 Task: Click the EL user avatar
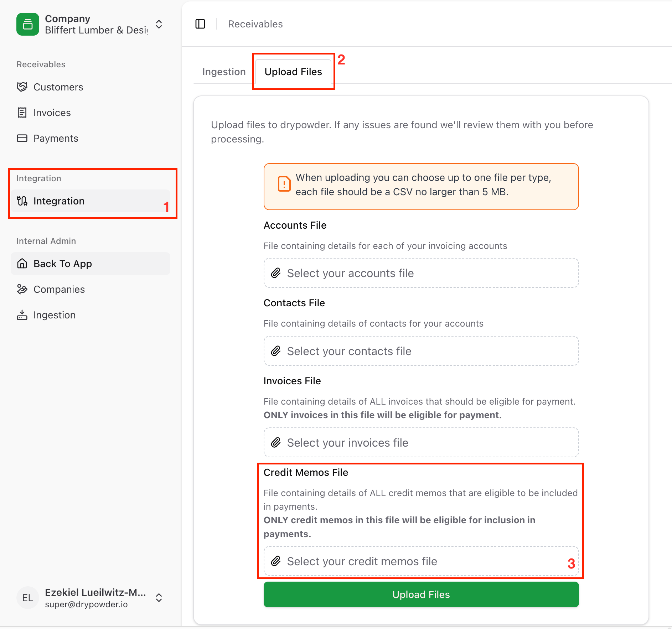(28, 598)
